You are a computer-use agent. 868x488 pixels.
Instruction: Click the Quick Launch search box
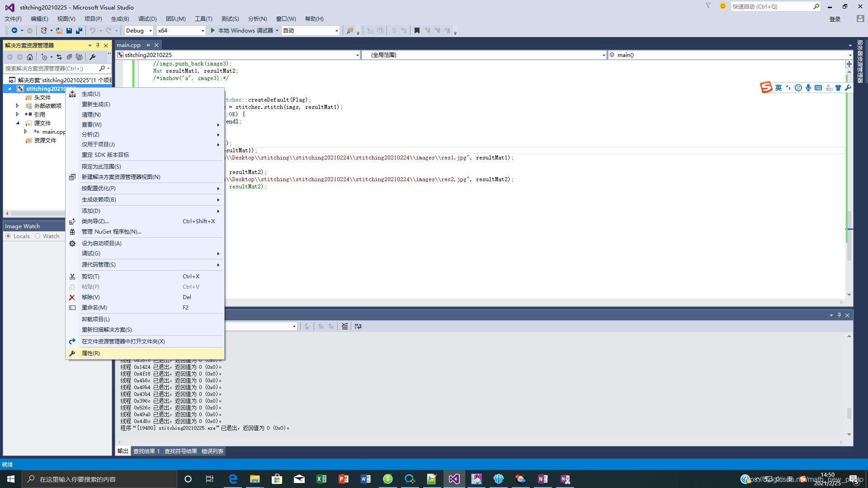775,6
